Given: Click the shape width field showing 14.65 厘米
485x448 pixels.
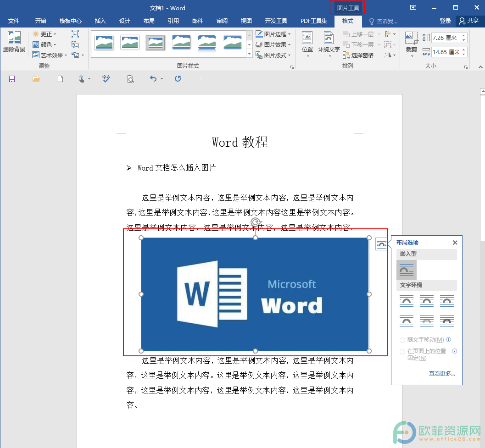Looking at the screenshot, I should 446,52.
